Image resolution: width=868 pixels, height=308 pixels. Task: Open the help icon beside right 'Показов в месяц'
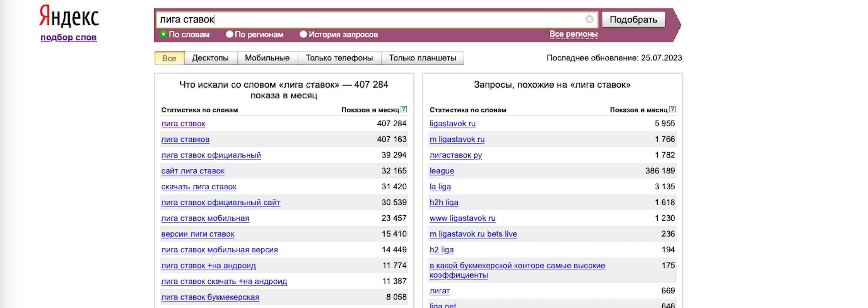coord(672,109)
